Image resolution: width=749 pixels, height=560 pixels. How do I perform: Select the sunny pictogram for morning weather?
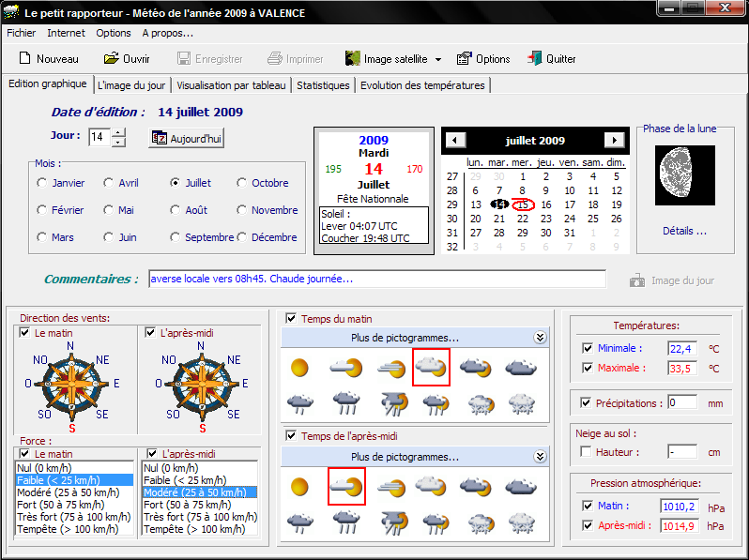click(x=299, y=368)
